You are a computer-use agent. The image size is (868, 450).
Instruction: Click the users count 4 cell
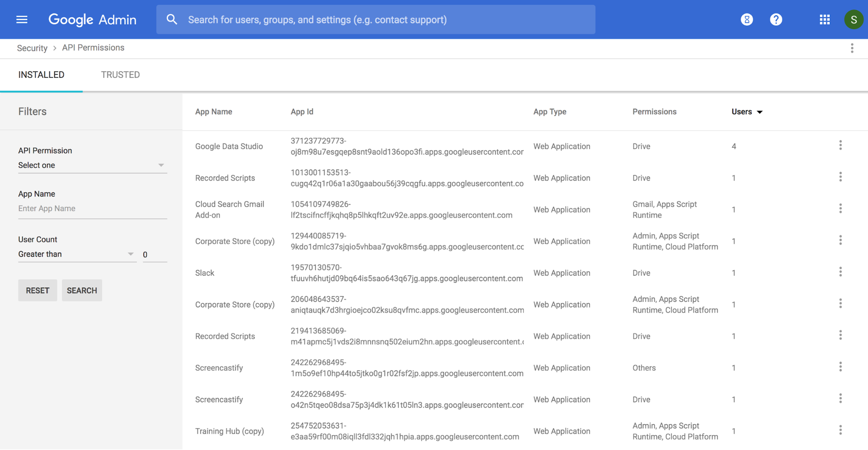734,146
